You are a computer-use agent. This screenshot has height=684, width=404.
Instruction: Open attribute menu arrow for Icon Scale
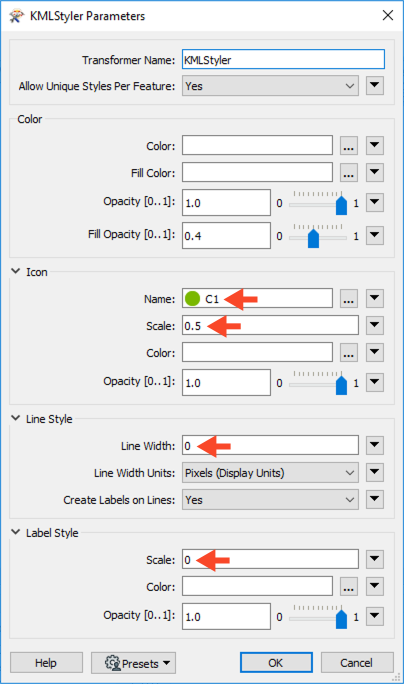click(x=375, y=325)
